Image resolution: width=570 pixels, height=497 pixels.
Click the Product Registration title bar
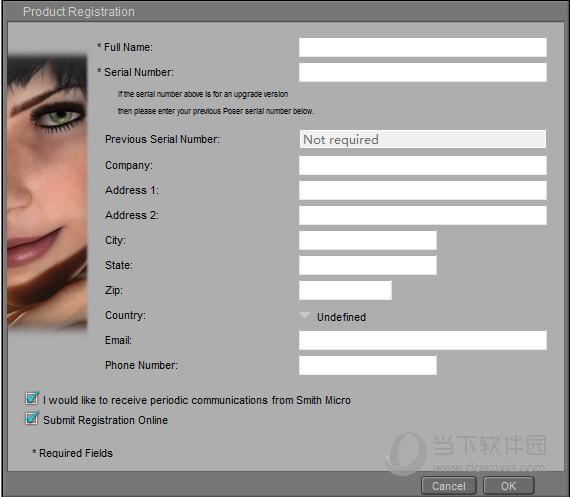(x=285, y=11)
